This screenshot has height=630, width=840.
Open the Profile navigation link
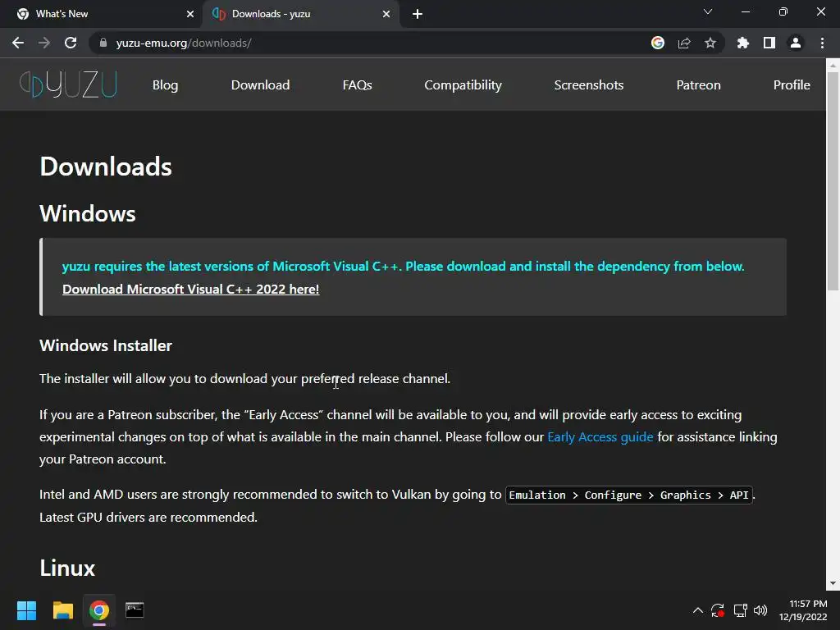click(x=792, y=84)
